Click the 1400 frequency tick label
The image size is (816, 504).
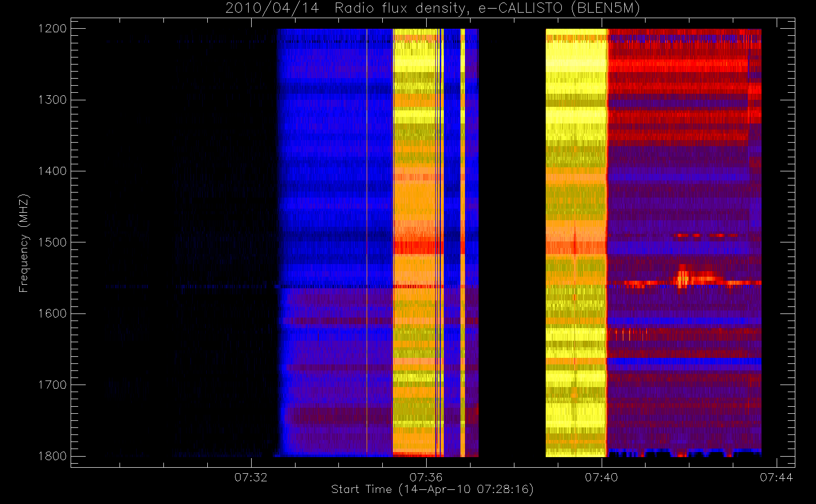coord(52,171)
